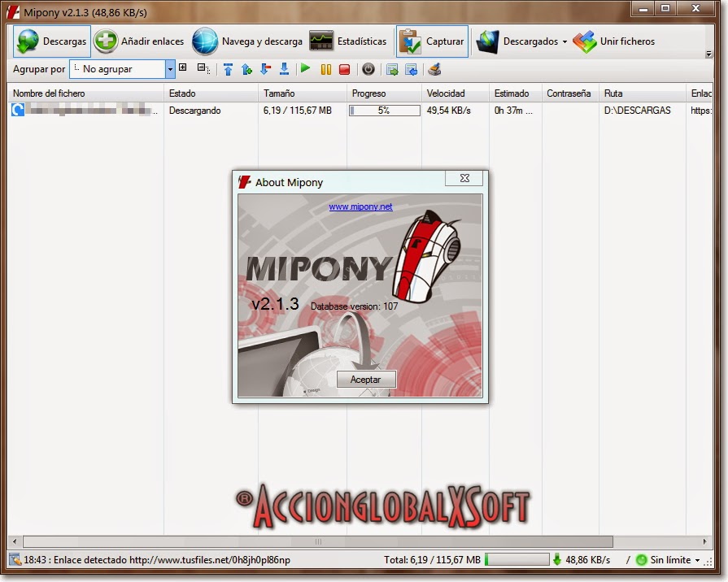Click the status bar log icon
Screen dimensions: 728x582
pyautogui.click(x=15, y=560)
